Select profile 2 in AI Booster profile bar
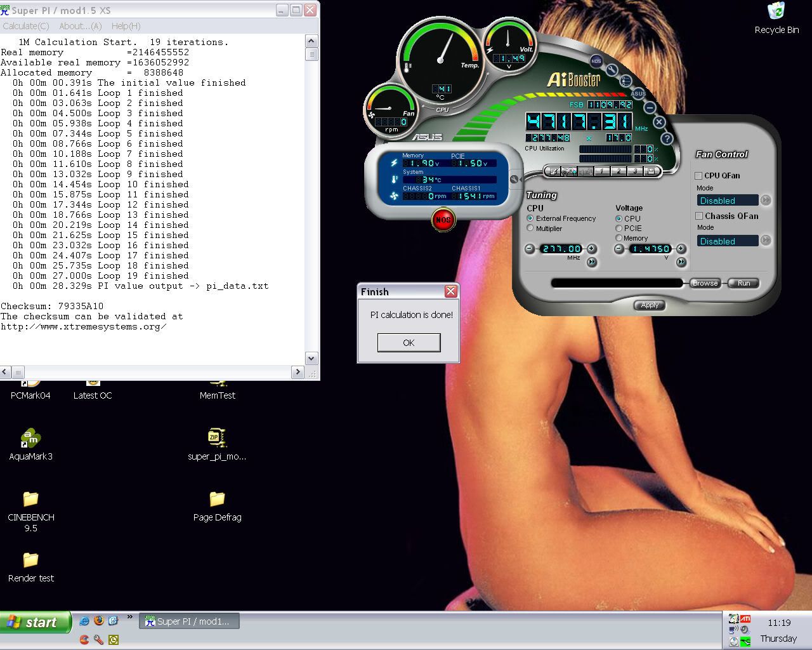The image size is (812, 650). click(619, 171)
